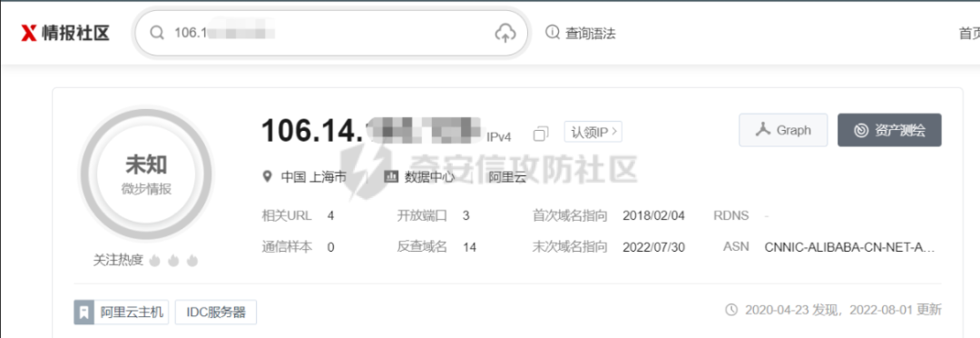Click the 查询语法 info icon

tap(552, 32)
